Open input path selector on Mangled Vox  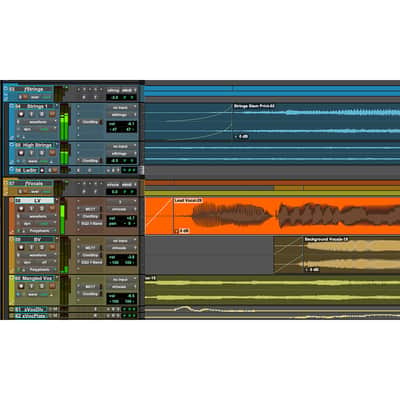coord(120,280)
